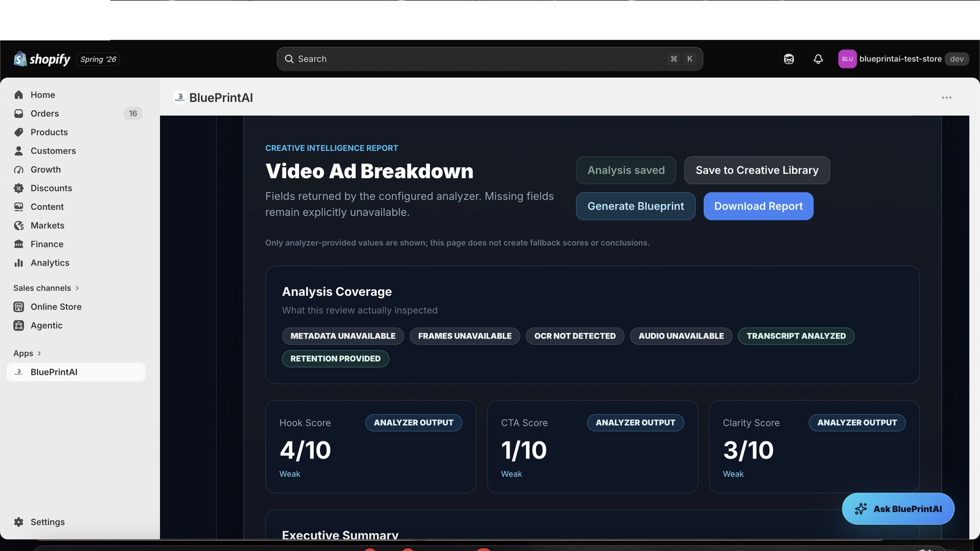Screen dimensions: 980x551
Task: Click ANALYZER OUTPUT badge on CTA Score
Action: (x=636, y=422)
